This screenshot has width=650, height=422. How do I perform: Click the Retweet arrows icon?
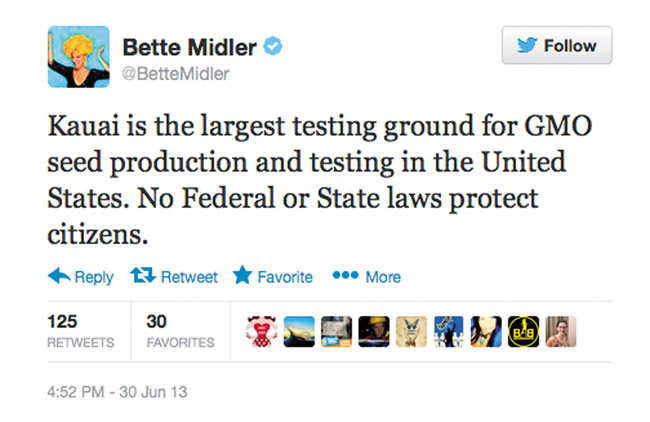click(x=143, y=276)
